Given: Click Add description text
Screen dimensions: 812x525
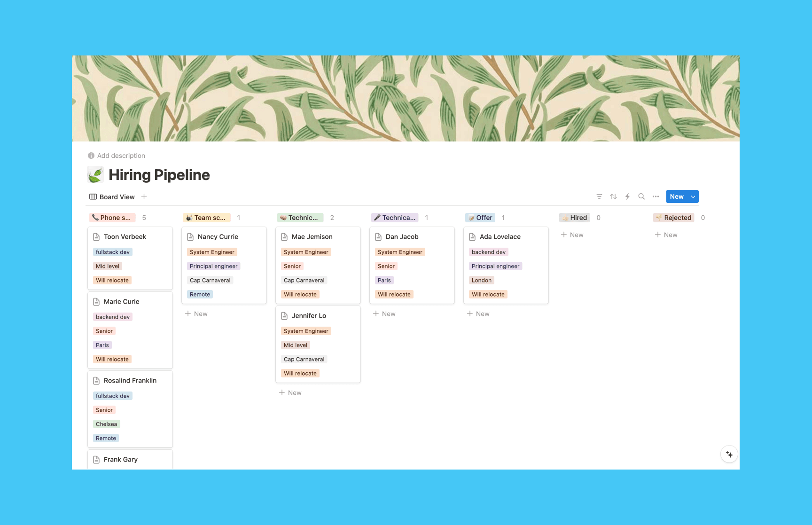Looking at the screenshot, I should point(121,156).
